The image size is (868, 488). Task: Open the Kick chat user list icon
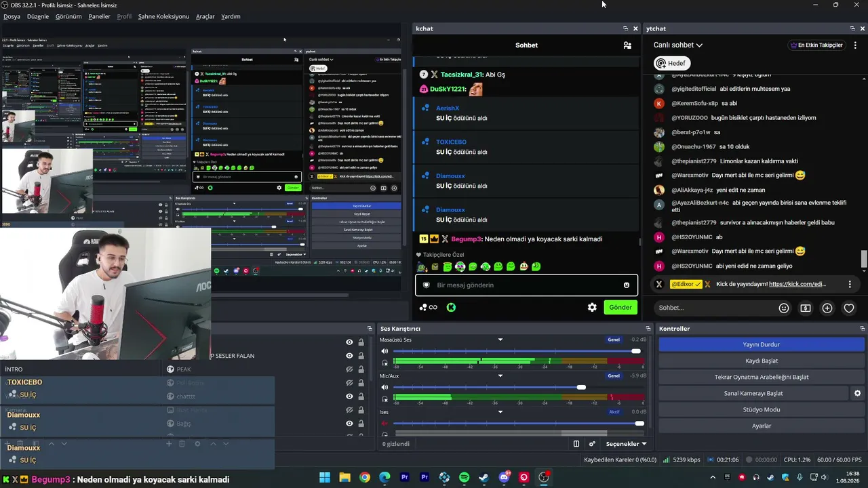click(627, 45)
